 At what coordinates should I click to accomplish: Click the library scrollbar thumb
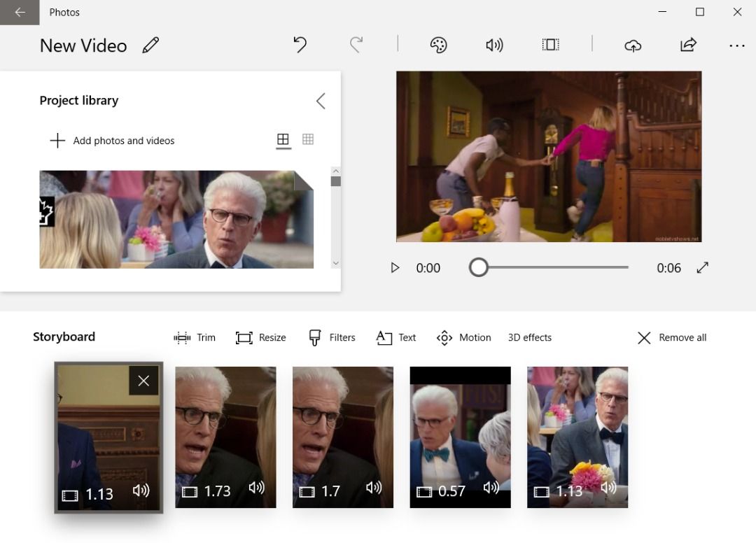[336, 181]
